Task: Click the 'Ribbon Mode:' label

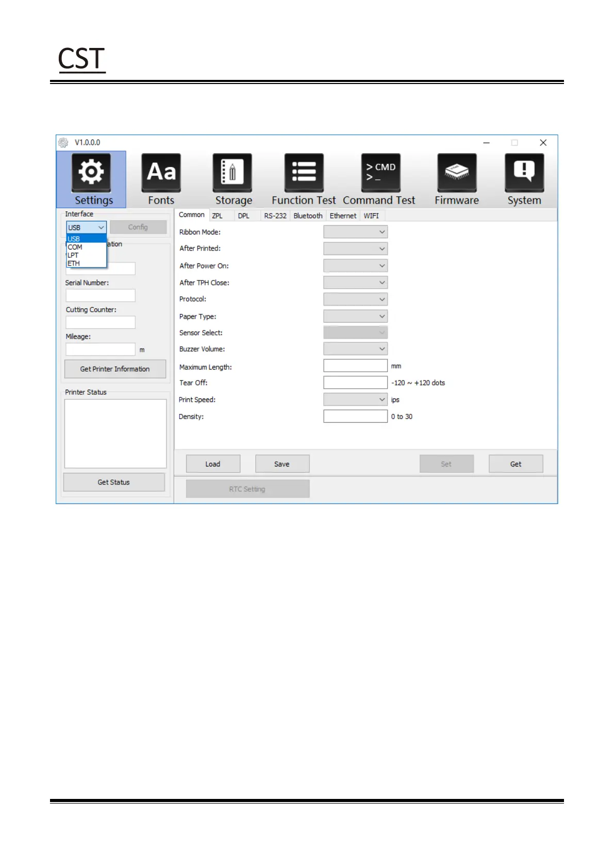Action: (x=200, y=232)
